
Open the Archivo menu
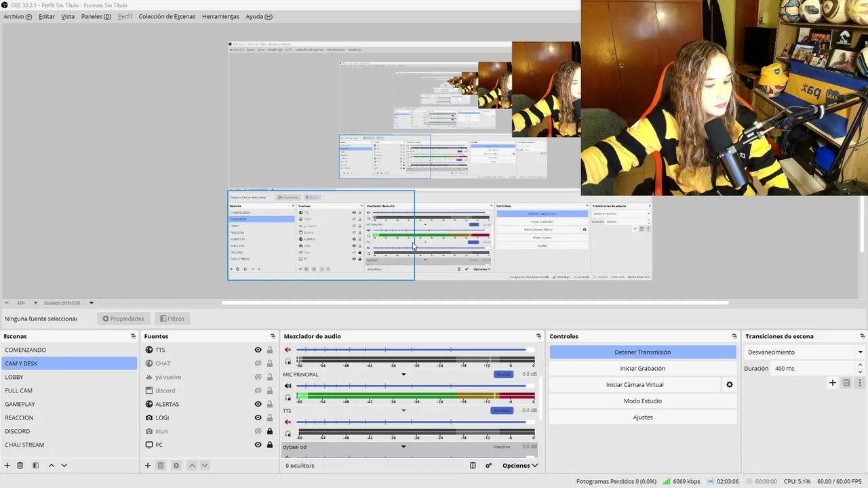pos(18,16)
